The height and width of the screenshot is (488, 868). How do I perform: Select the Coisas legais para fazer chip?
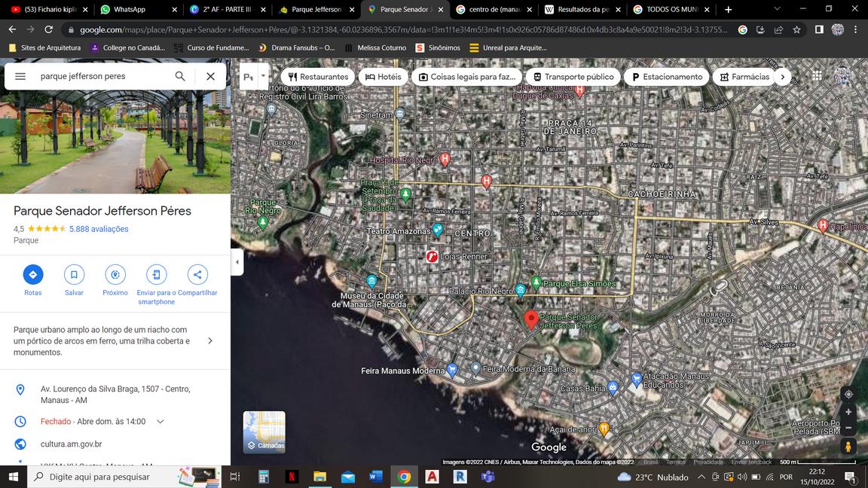tap(466, 77)
